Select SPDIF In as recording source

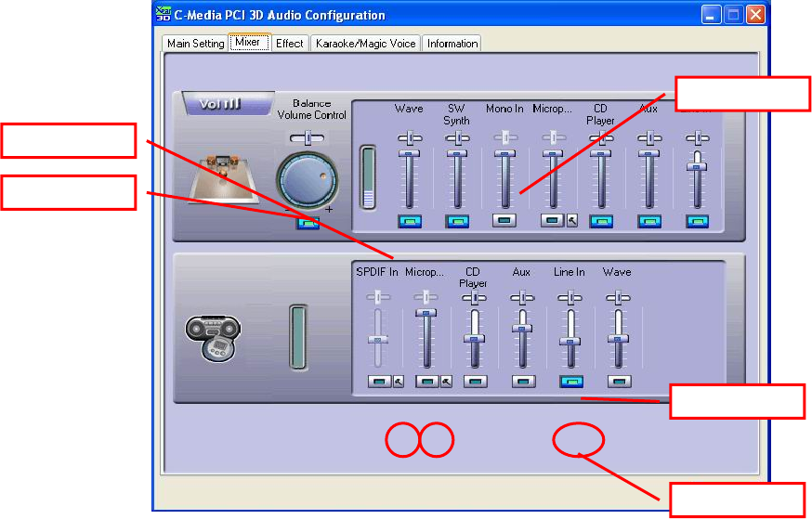click(x=380, y=382)
